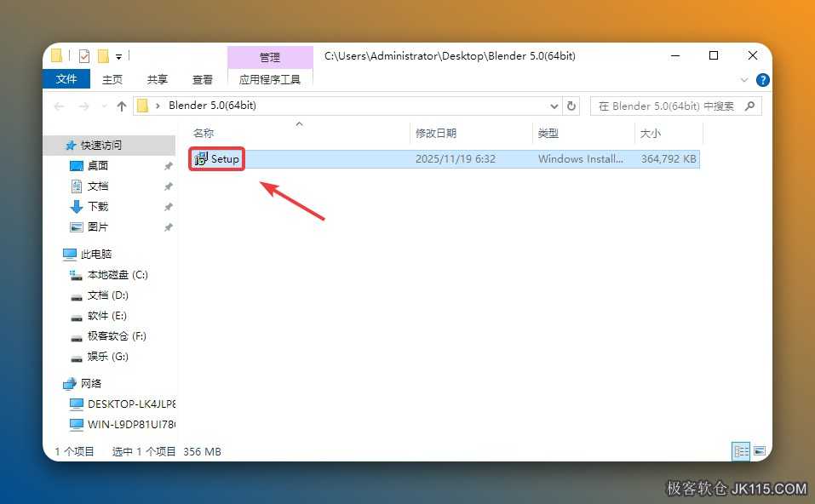815x504 pixels.
Task: Switch to the 共享 ribbon tab
Action: [x=157, y=79]
